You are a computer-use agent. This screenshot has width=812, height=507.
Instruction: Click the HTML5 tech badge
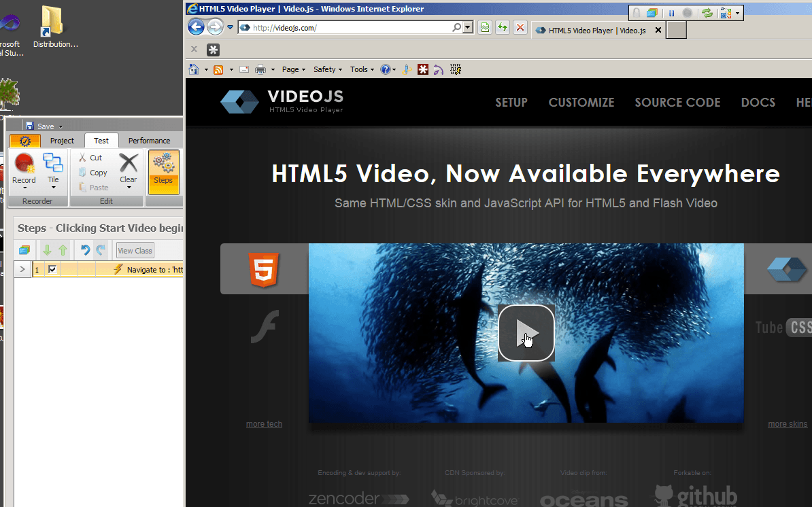point(264,269)
